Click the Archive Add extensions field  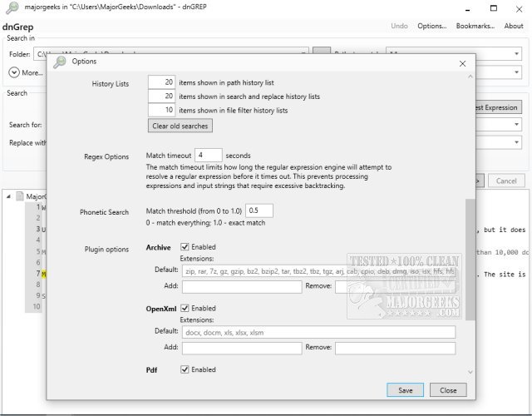coord(242,286)
